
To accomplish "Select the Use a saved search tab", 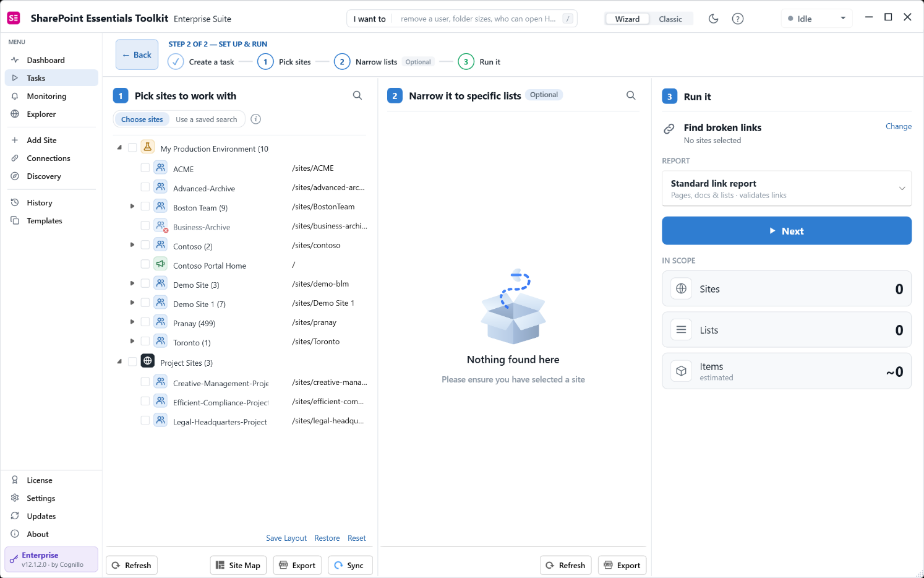I will pos(206,119).
